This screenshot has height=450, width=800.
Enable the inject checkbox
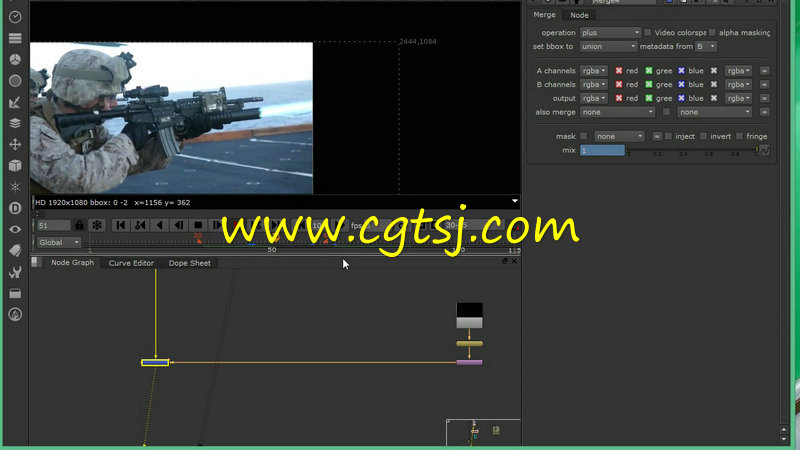668,136
